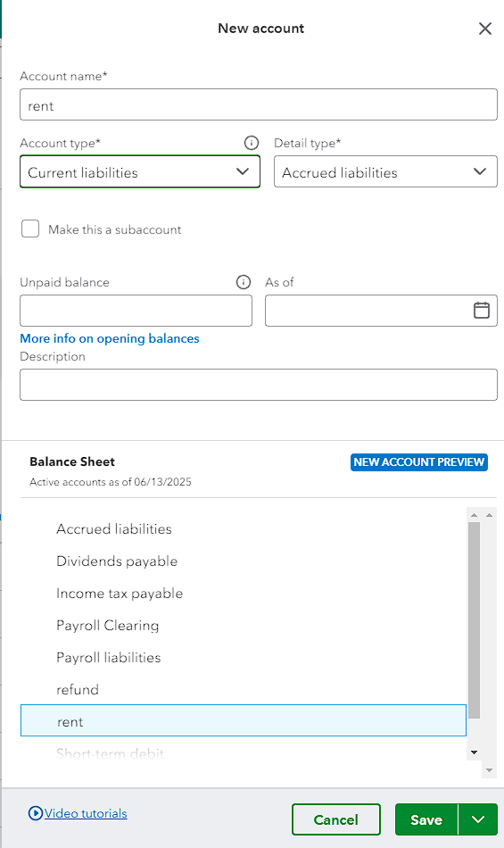
Task: Open More info on opening balances link
Action: pyautogui.click(x=110, y=338)
